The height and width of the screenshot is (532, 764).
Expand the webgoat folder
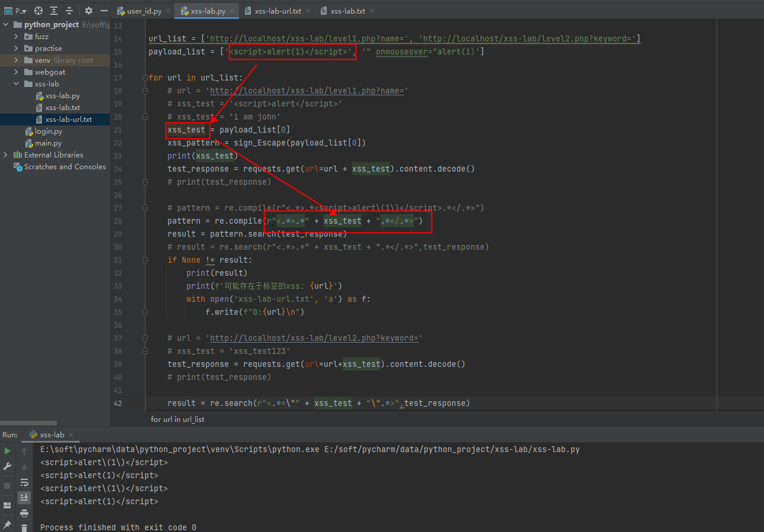point(16,72)
